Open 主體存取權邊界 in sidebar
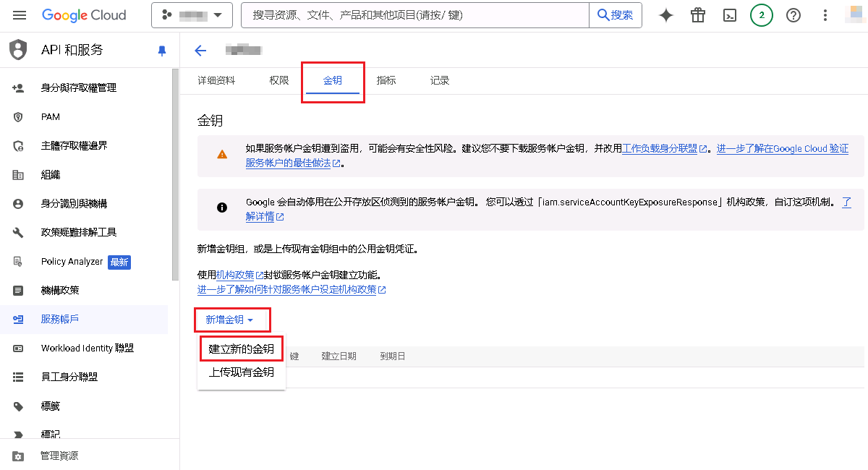 point(75,145)
